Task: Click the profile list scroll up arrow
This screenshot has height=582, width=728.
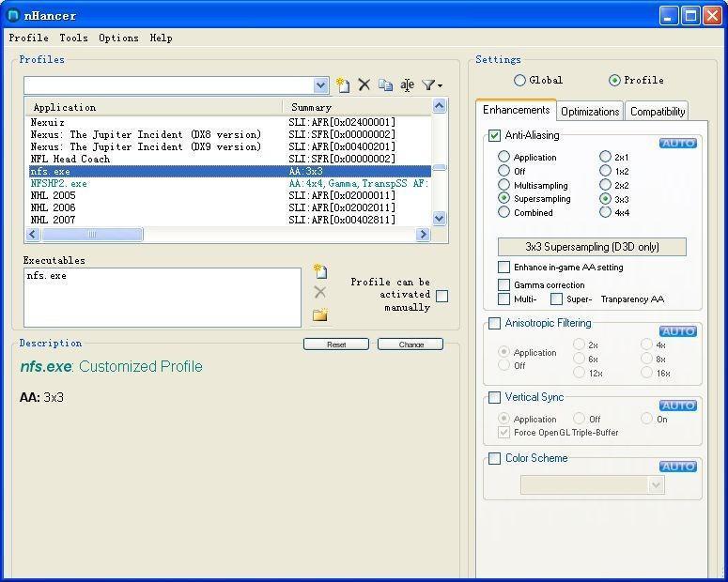Action: [x=440, y=106]
